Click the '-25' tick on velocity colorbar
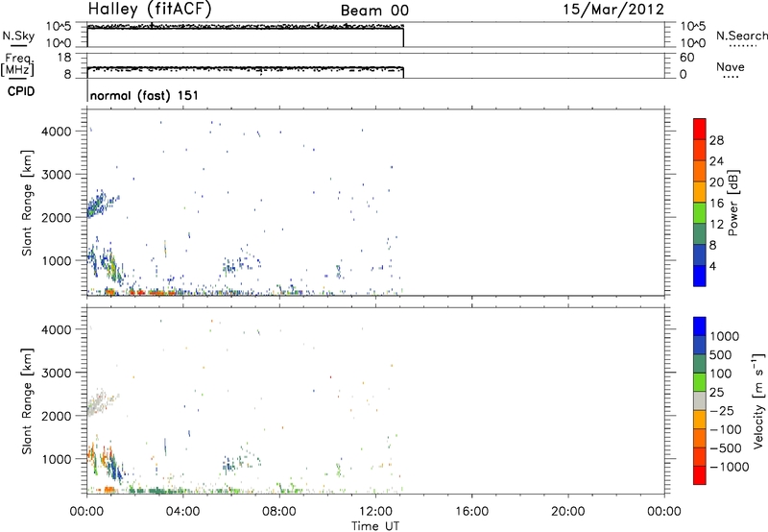Viewport: 768px width, 532px height. [723, 410]
